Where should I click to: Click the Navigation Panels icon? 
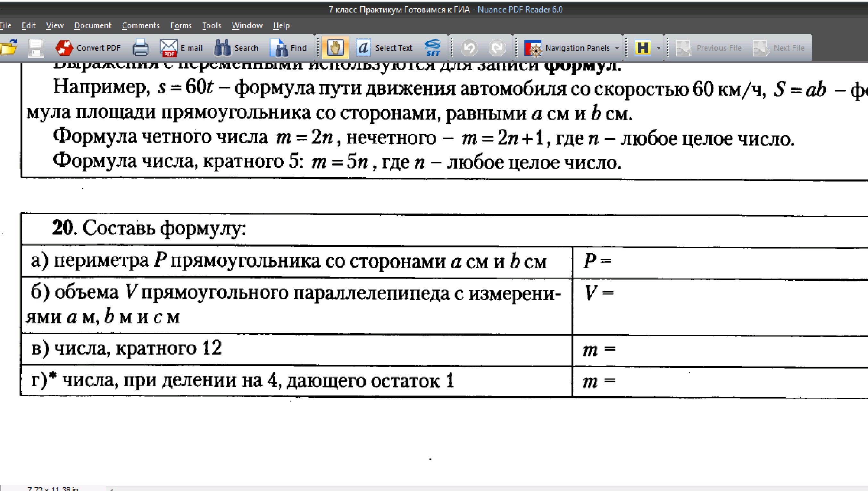point(533,48)
